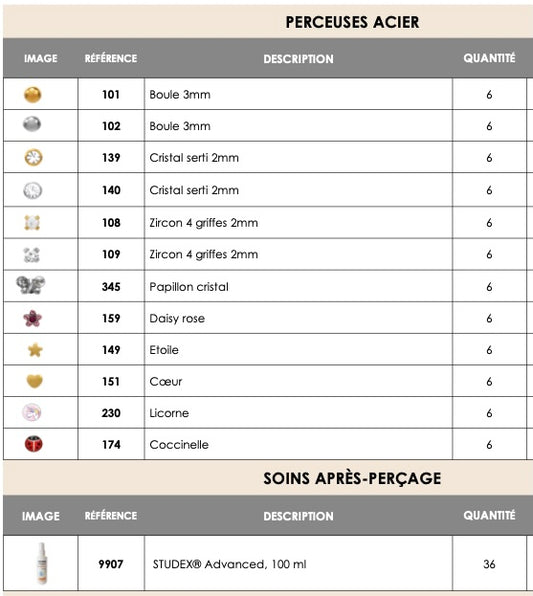Select reference 9907 cell

(x=111, y=563)
